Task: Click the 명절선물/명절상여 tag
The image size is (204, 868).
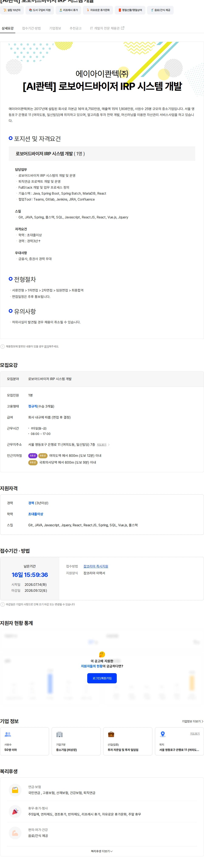Action: click(x=130, y=10)
